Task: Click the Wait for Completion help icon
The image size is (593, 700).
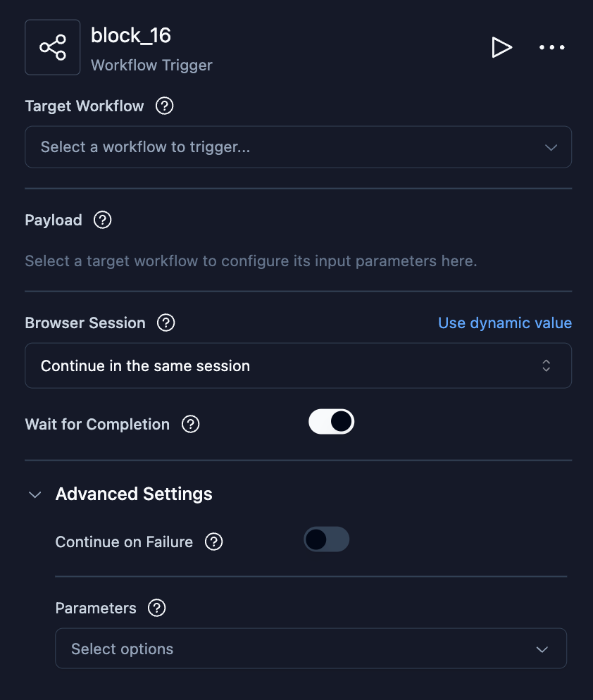Action: pos(190,425)
